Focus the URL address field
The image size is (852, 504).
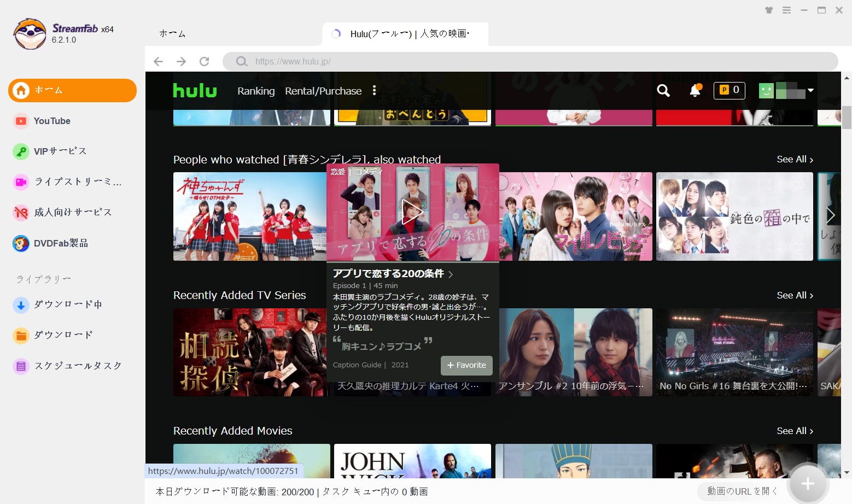point(530,61)
